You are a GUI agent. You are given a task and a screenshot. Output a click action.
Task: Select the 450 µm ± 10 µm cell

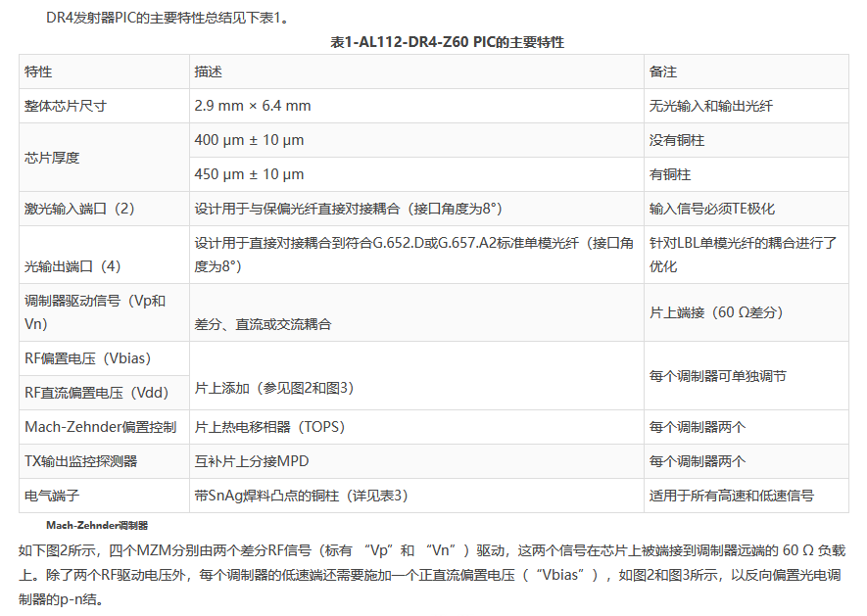(249, 174)
